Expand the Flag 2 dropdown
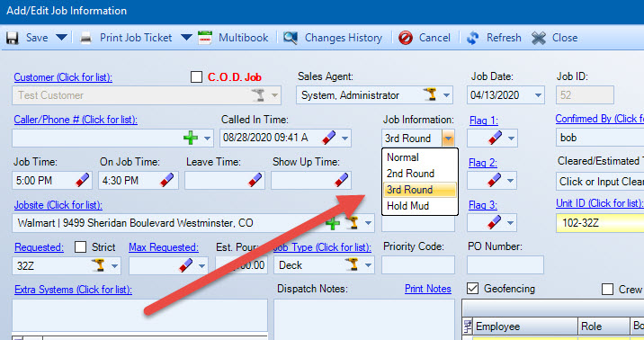 click(x=511, y=181)
